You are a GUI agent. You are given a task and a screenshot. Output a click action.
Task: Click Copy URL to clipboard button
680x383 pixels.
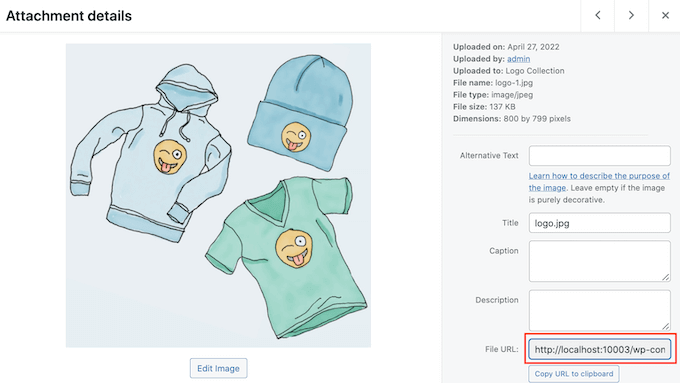tap(574, 374)
